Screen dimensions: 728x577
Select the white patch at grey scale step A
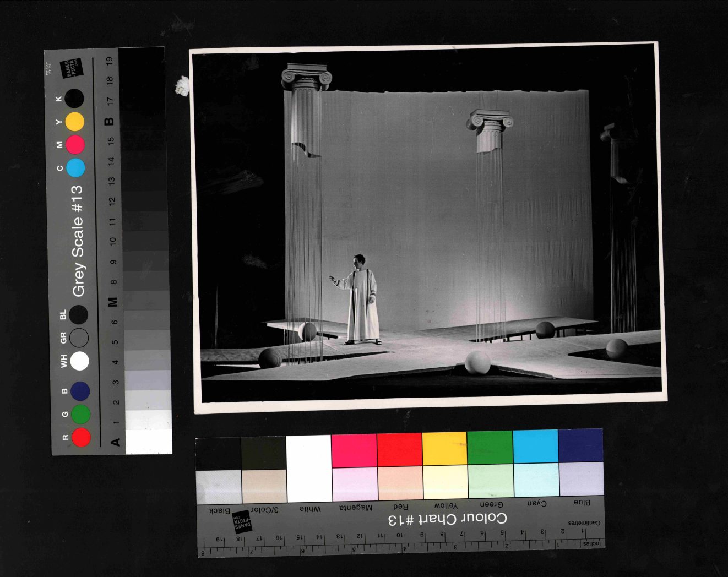[149, 442]
